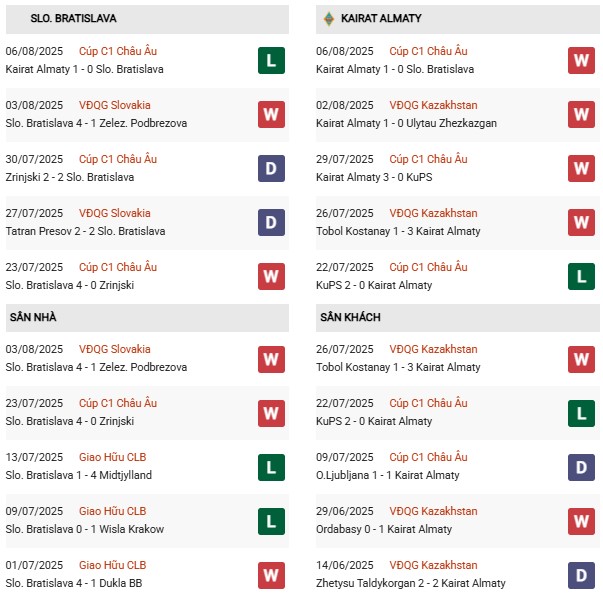
Task: Open VĐQG Slovakia link dated 27/07/2025
Action: coord(117,213)
